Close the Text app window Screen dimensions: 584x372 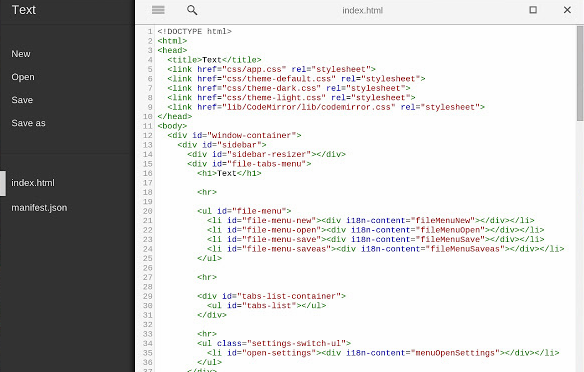(567, 10)
